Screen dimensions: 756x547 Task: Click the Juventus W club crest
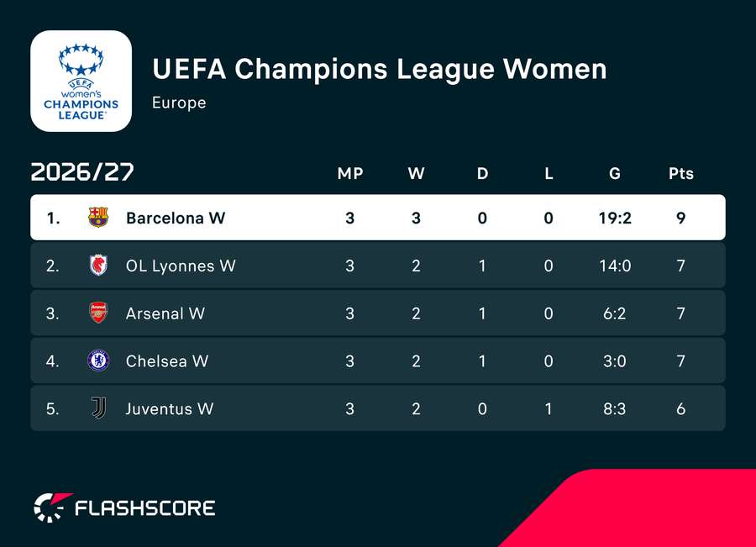[x=98, y=408]
